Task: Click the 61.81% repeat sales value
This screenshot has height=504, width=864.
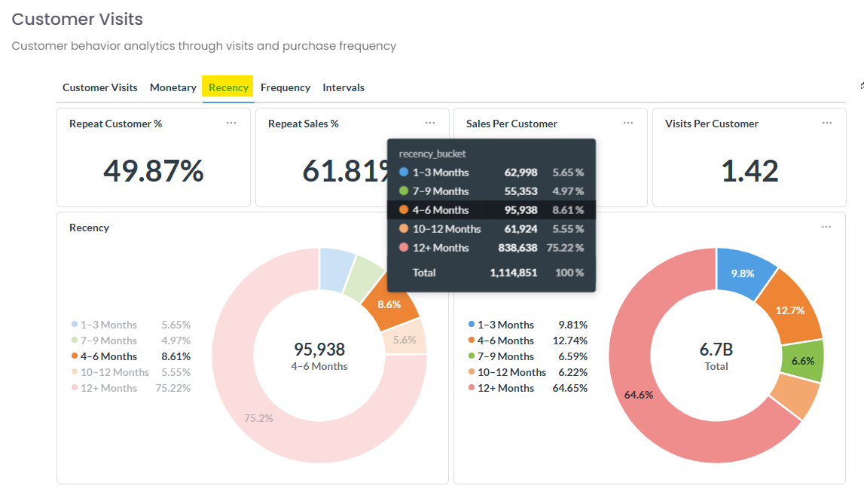Action: tap(345, 170)
